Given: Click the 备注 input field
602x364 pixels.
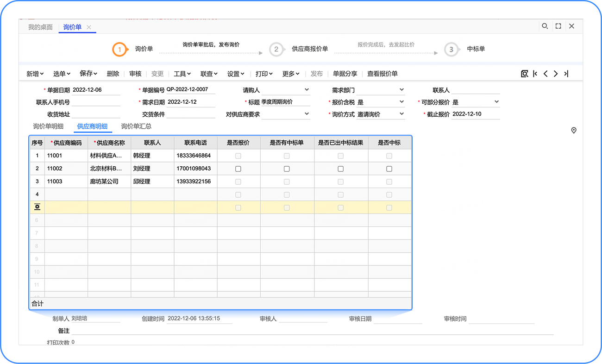Looking at the screenshot, I should tap(313, 331).
